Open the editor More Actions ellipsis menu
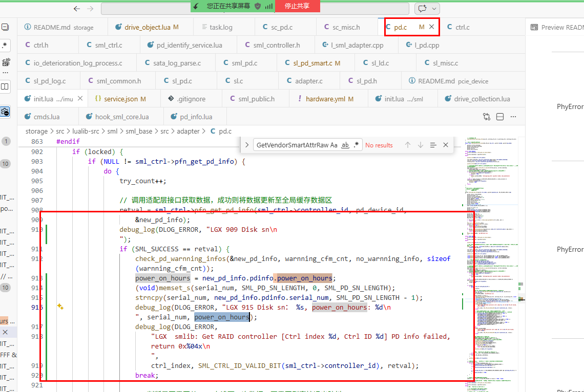The height and width of the screenshot is (392, 584). (514, 117)
